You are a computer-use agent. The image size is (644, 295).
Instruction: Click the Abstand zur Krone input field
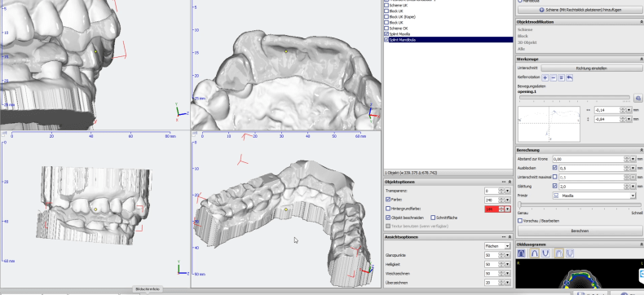588,159
